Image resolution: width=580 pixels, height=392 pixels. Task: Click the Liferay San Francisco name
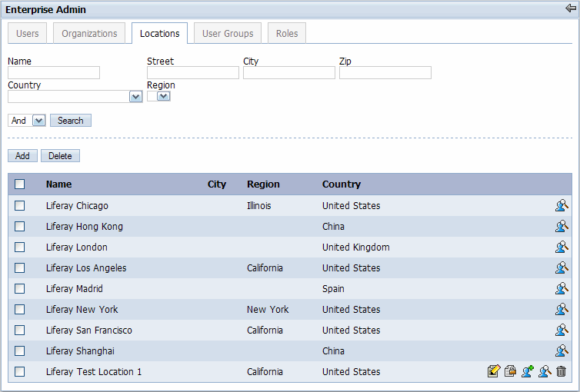click(88, 330)
